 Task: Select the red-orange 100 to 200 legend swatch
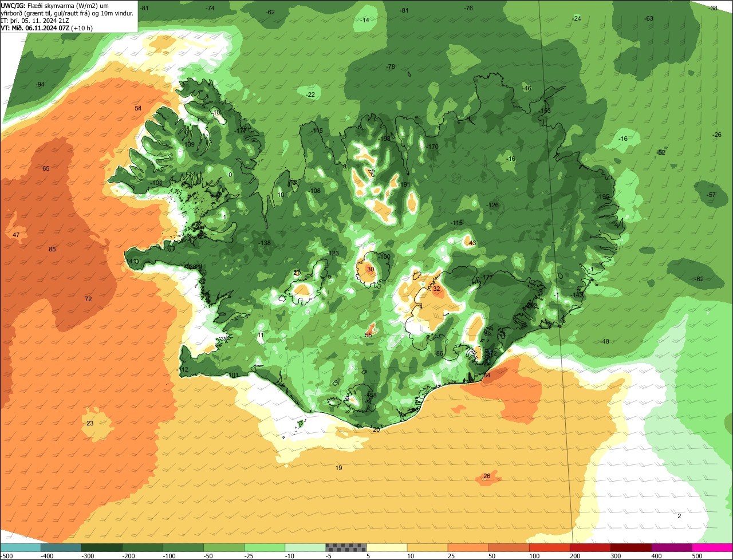pos(549,547)
